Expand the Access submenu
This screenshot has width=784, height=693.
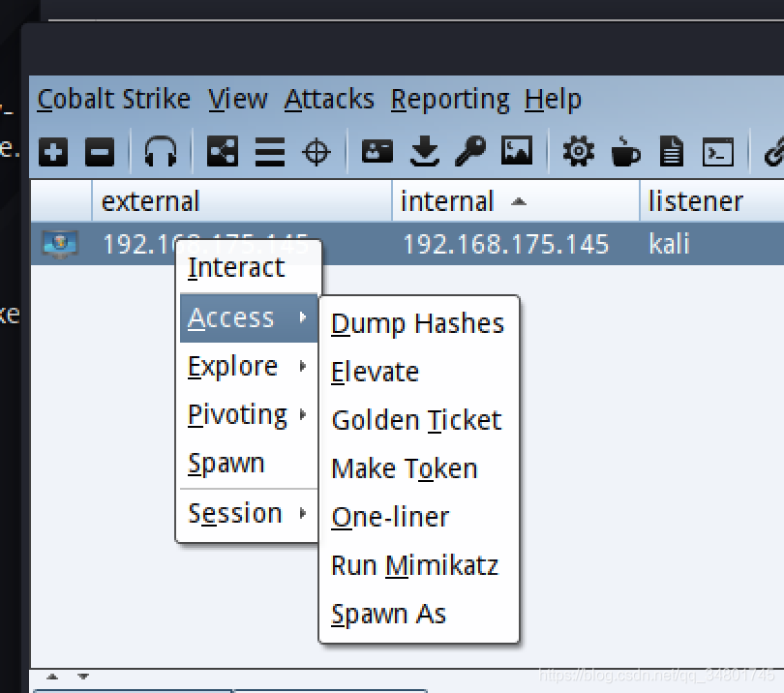[x=249, y=318]
